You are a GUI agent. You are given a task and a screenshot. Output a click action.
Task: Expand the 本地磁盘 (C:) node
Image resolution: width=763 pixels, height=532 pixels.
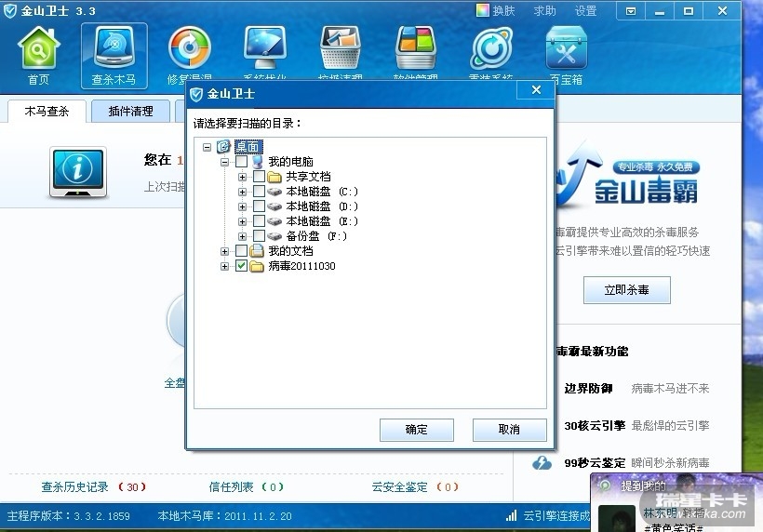pos(242,193)
